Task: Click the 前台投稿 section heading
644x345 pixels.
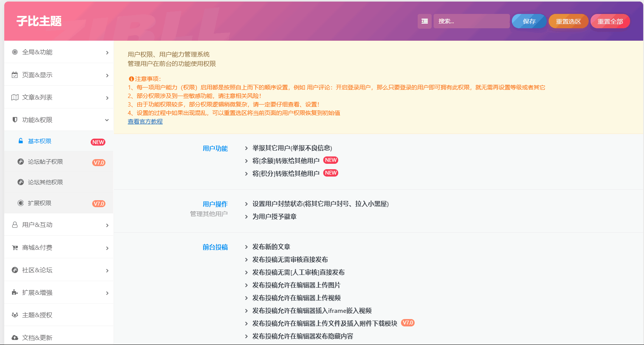Action: [215, 247]
